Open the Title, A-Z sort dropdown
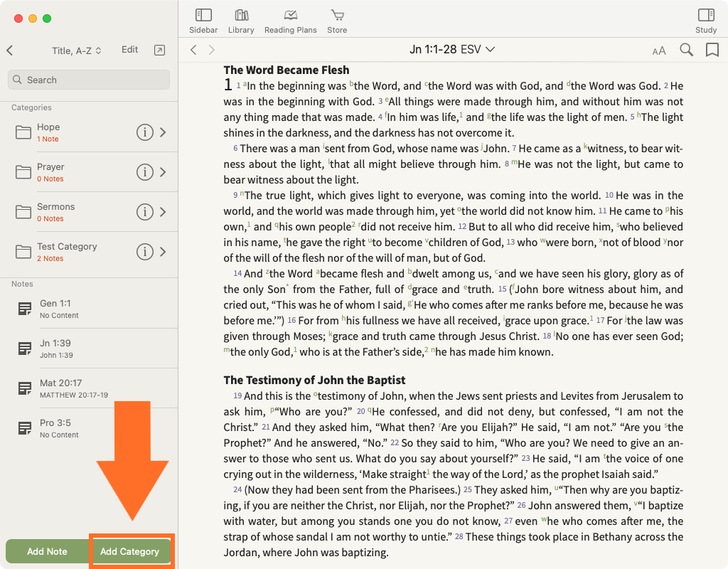The width and height of the screenshot is (728, 569). [77, 50]
